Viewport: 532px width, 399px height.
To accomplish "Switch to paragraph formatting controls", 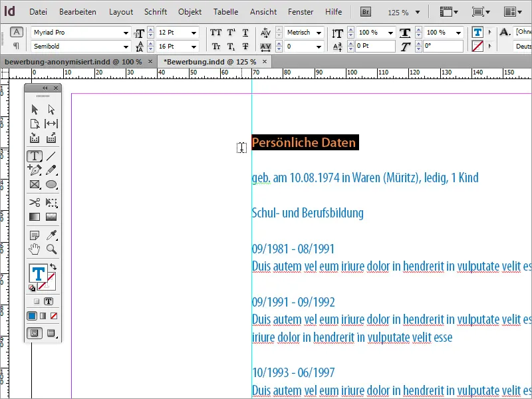I will coord(16,46).
